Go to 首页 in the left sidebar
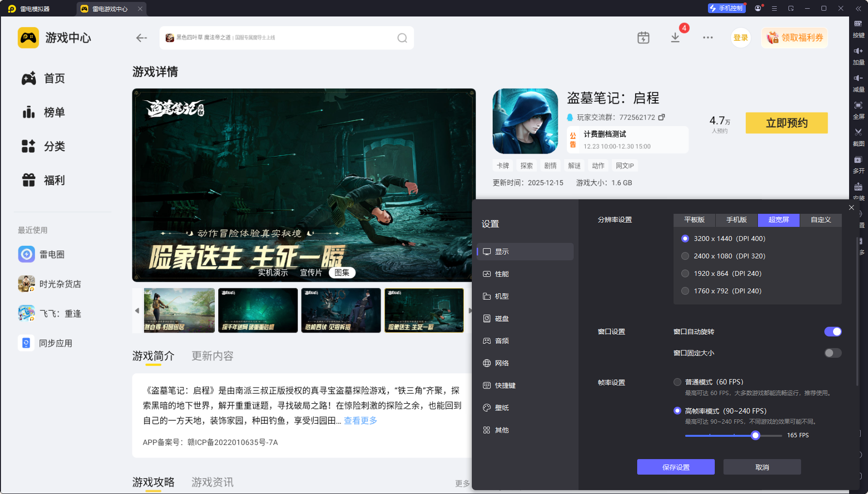The image size is (868, 494). [x=43, y=79]
